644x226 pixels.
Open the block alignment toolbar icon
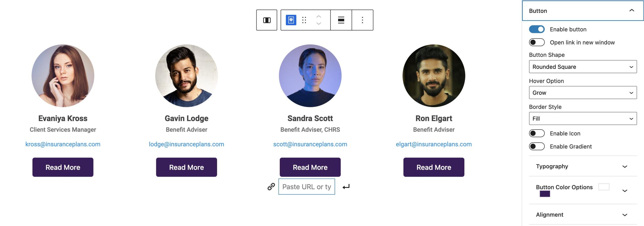[x=341, y=20]
